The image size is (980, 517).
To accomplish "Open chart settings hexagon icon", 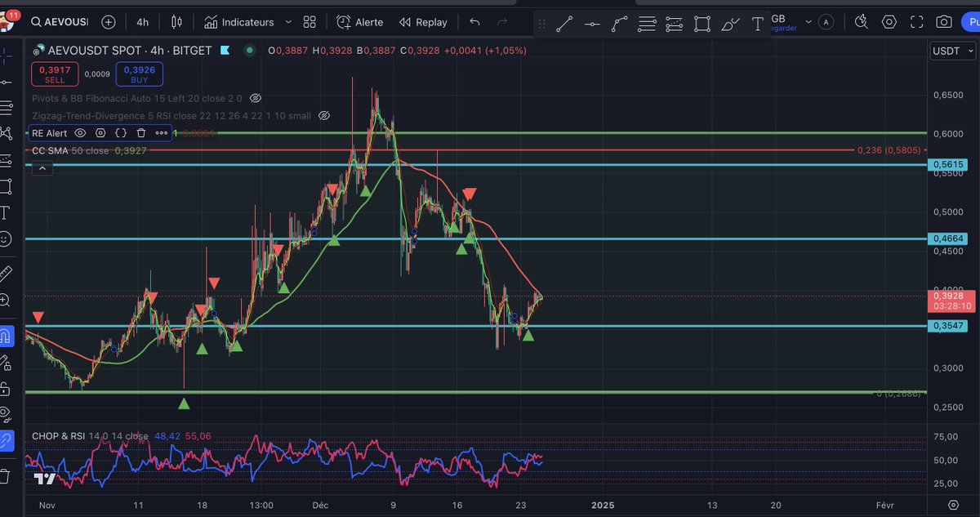I will 889,22.
